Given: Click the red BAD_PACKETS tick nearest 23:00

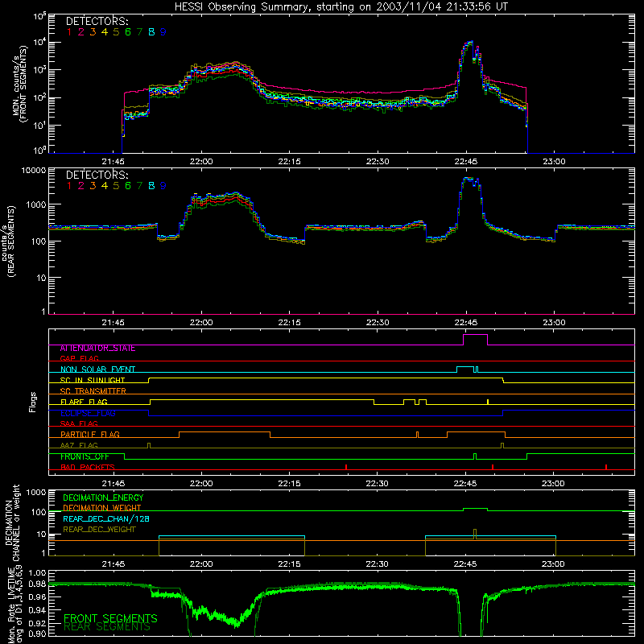Looking at the screenshot, I should (606, 467).
